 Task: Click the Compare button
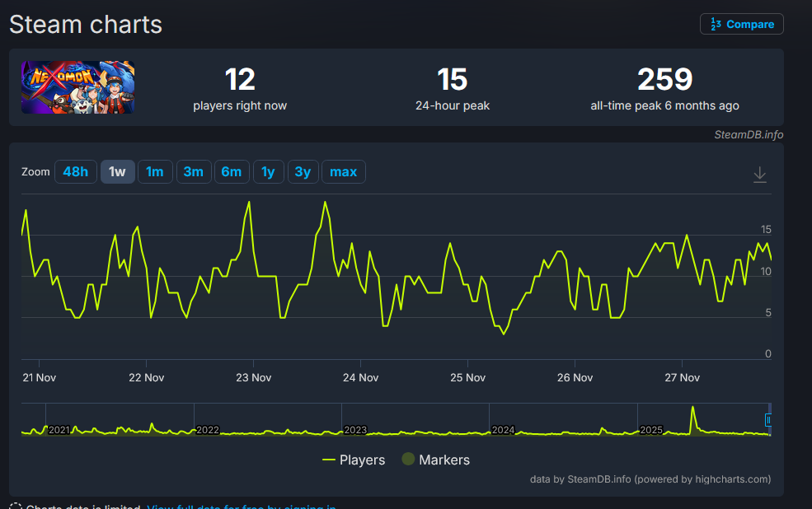click(742, 25)
